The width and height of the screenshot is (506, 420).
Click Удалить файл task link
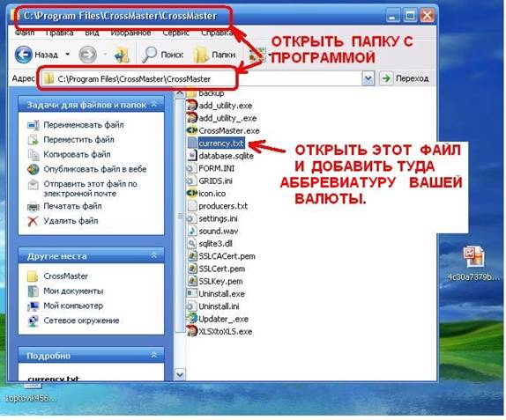[x=71, y=221]
